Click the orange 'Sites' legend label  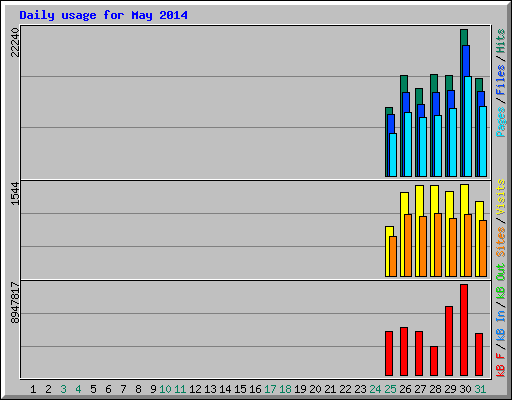(500, 242)
